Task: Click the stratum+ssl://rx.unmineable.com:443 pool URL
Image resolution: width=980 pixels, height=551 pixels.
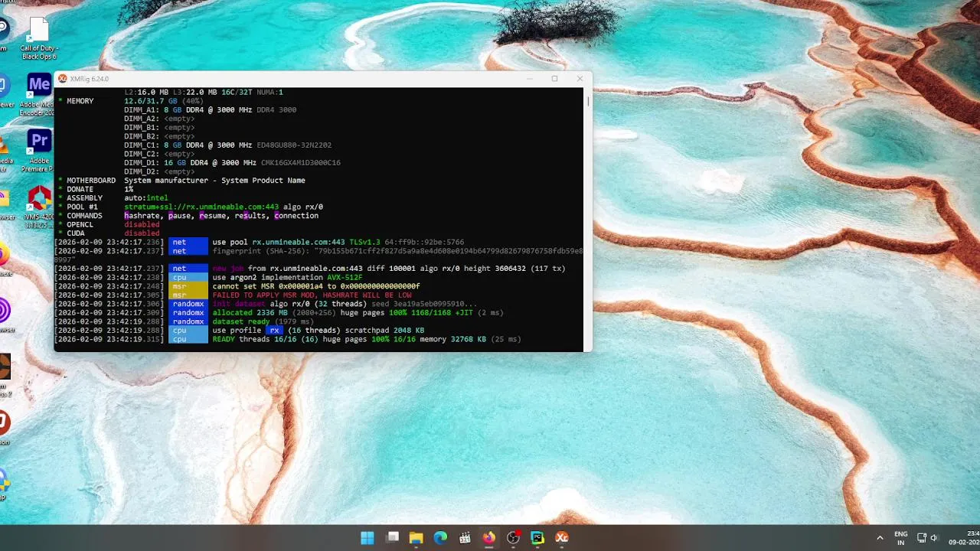Action: (x=201, y=207)
